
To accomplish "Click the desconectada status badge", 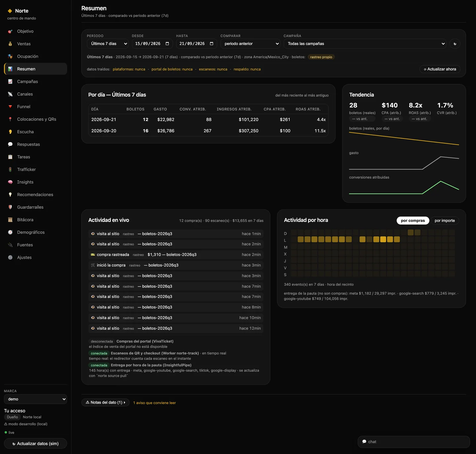I will (102, 342).
